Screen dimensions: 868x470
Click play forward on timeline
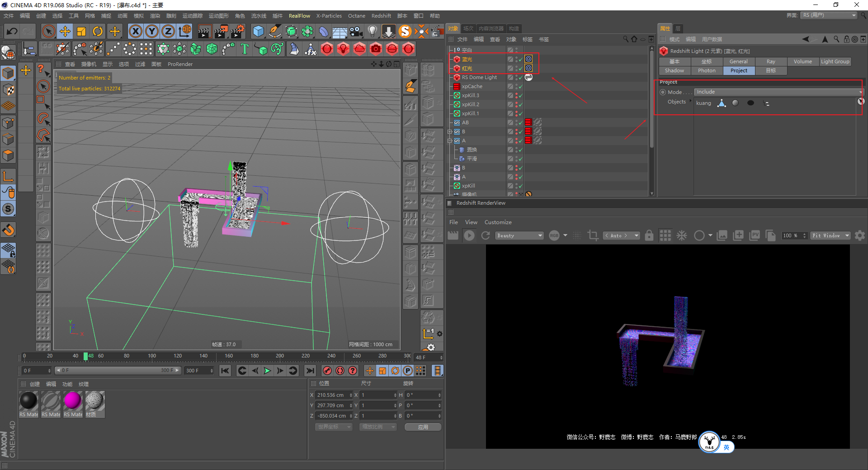click(x=267, y=371)
